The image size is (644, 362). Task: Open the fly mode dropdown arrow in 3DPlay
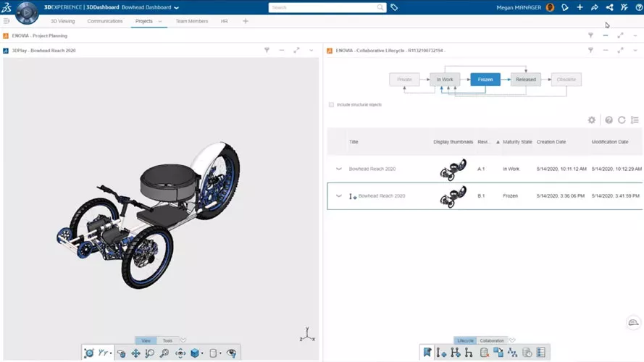[x=111, y=353]
